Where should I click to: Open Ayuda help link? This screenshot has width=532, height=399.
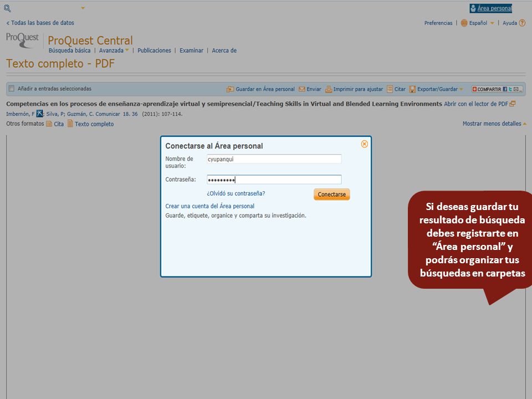coord(510,23)
